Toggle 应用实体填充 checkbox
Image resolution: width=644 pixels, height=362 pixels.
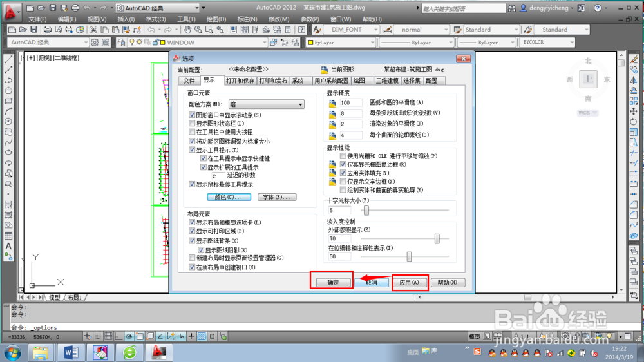click(x=343, y=173)
